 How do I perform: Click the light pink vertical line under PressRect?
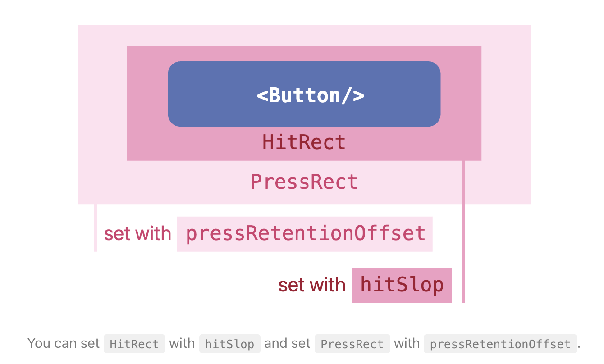95,227
